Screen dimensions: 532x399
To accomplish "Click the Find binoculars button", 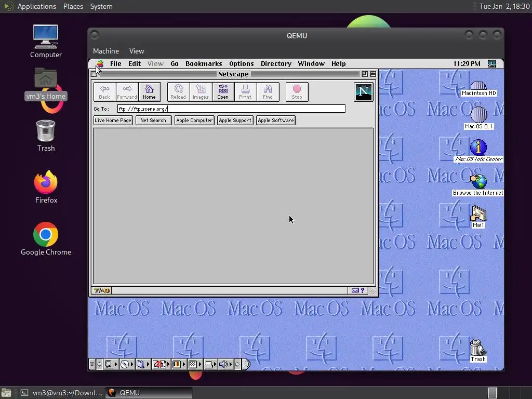I will click(x=268, y=92).
